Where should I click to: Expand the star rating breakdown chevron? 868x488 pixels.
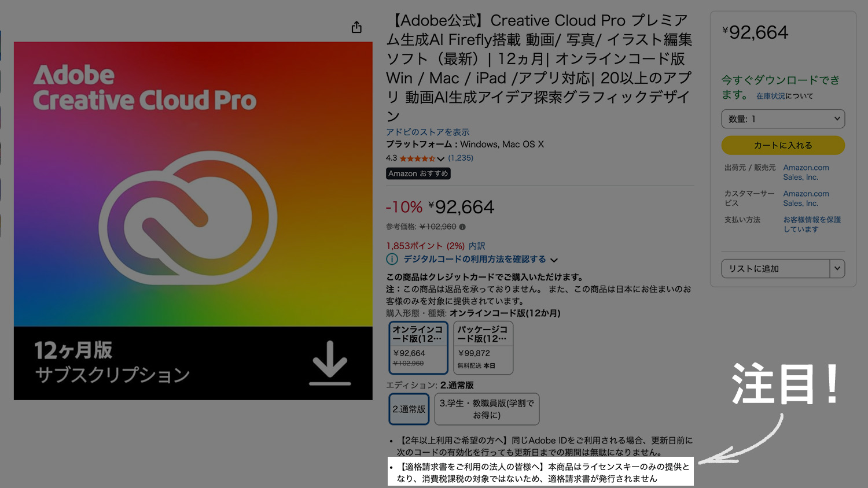point(440,158)
